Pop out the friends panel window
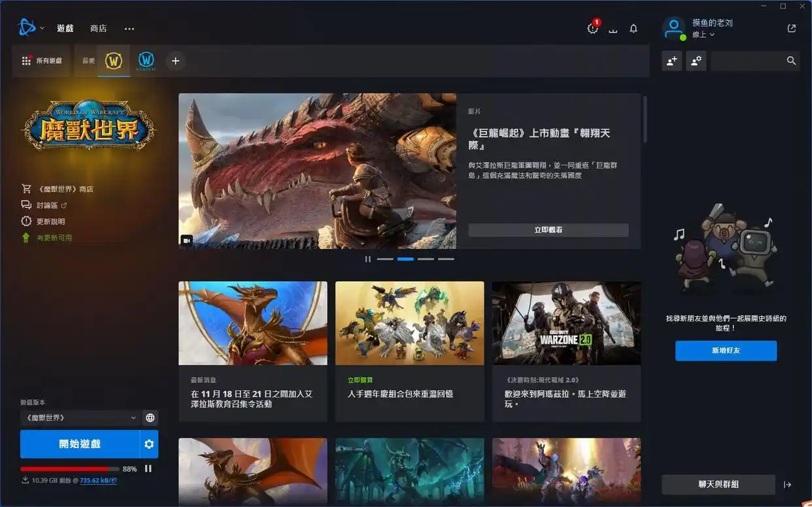The height and width of the screenshot is (507, 812). [x=792, y=28]
